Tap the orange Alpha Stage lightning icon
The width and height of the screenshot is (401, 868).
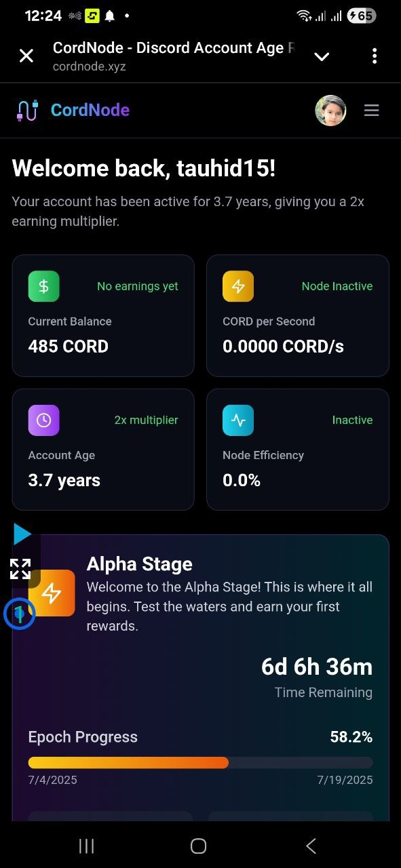pyautogui.click(x=53, y=593)
